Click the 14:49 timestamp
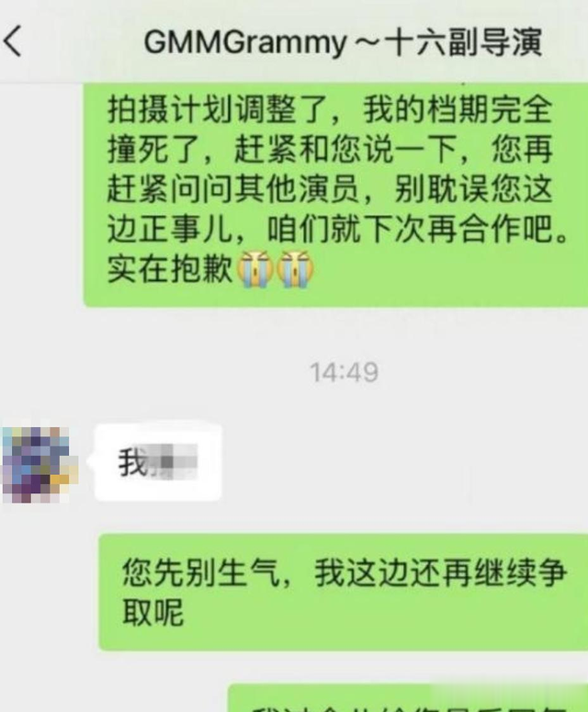 tap(344, 372)
